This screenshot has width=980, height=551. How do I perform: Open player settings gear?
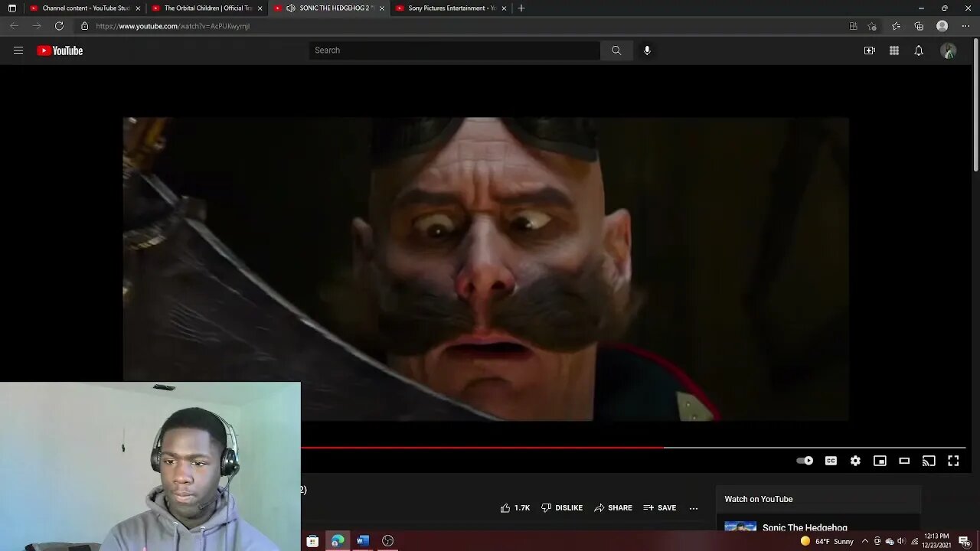[x=855, y=461]
